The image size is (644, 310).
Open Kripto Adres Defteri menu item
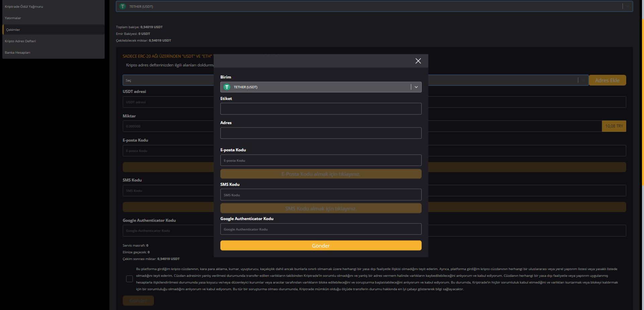[x=20, y=41]
